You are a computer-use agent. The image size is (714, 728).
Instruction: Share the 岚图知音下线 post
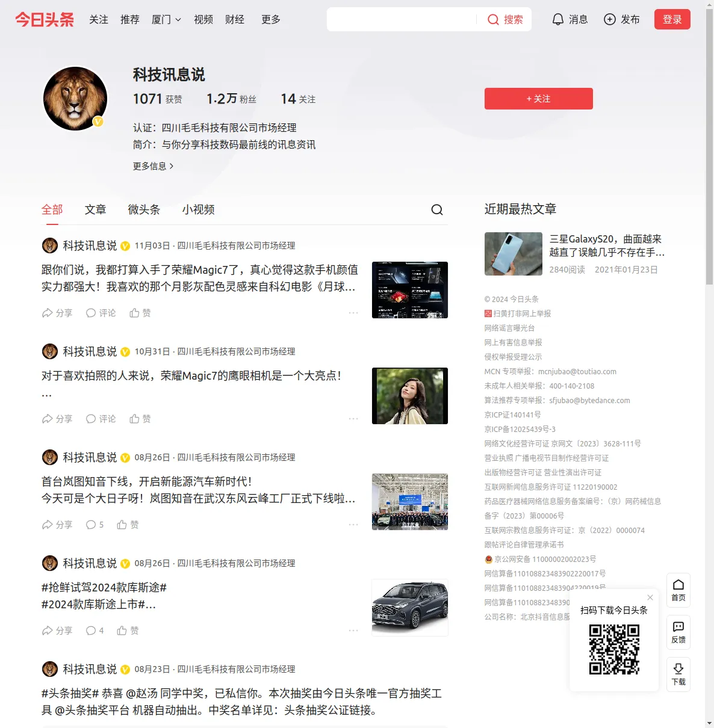pos(57,525)
